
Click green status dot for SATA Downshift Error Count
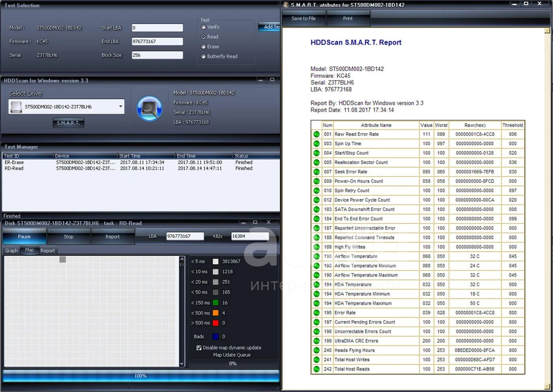pyautogui.click(x=316, y=209)
